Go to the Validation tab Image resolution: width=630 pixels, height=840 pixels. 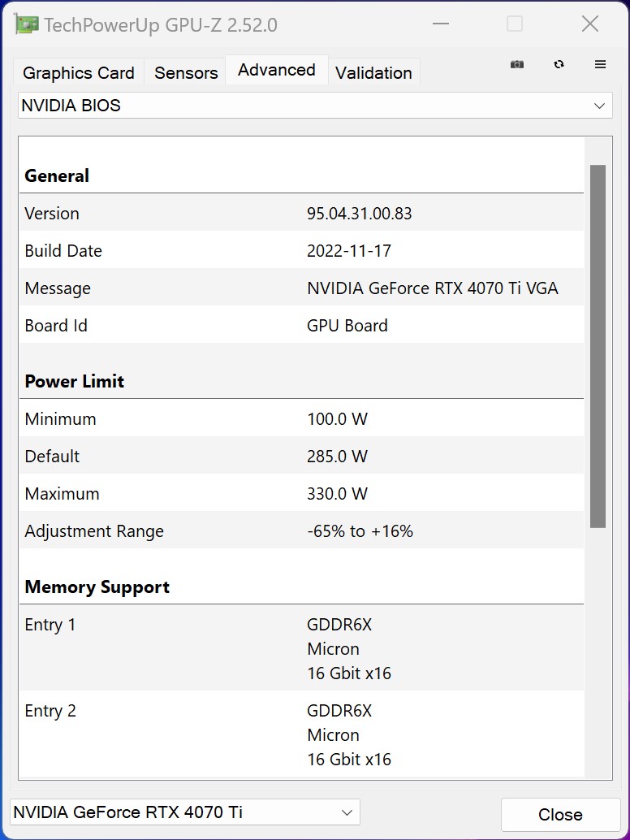tap(373, 73)
